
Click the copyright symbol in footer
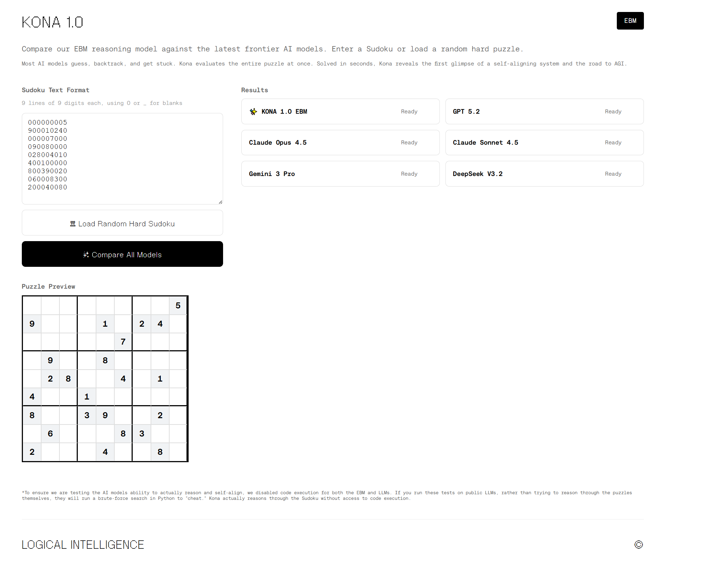pyautogui.click(x=638, y=545)
